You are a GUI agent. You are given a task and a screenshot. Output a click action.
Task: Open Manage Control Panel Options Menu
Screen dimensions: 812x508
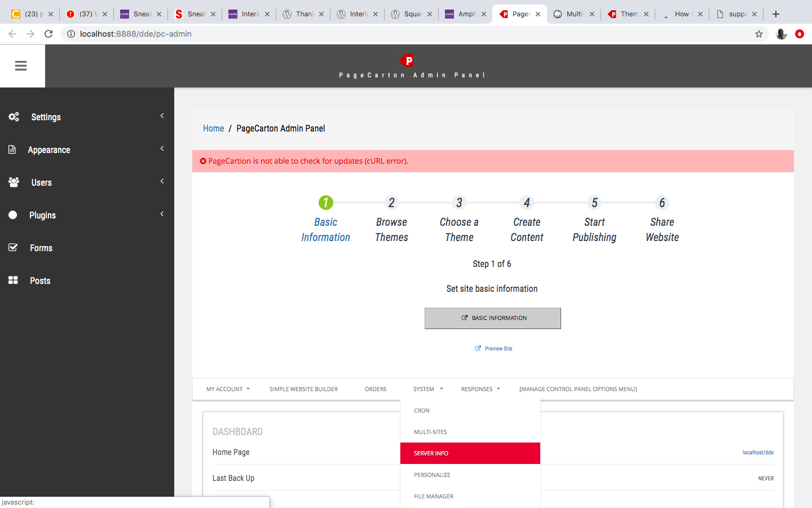point(578,389)
